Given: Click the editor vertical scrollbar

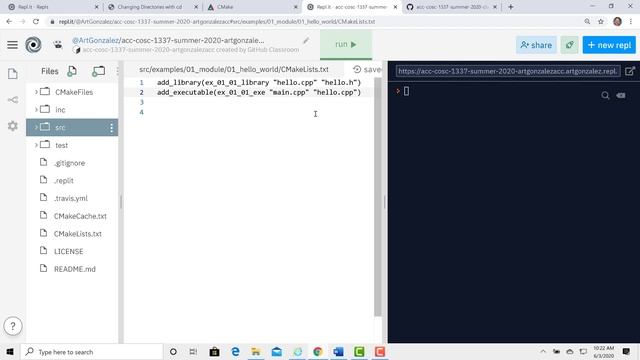Looking at the screenshot, I should coord(378,197).
